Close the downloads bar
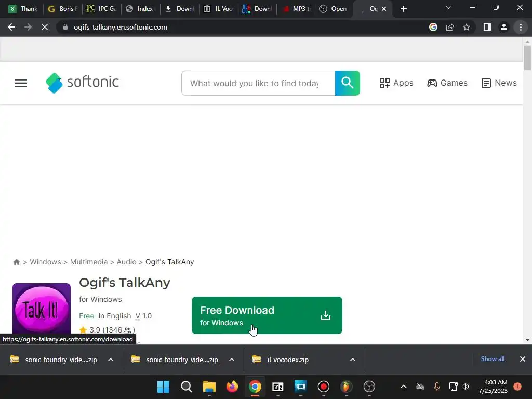The width and height of the screenshot is (532, 399). pos(523,359)
